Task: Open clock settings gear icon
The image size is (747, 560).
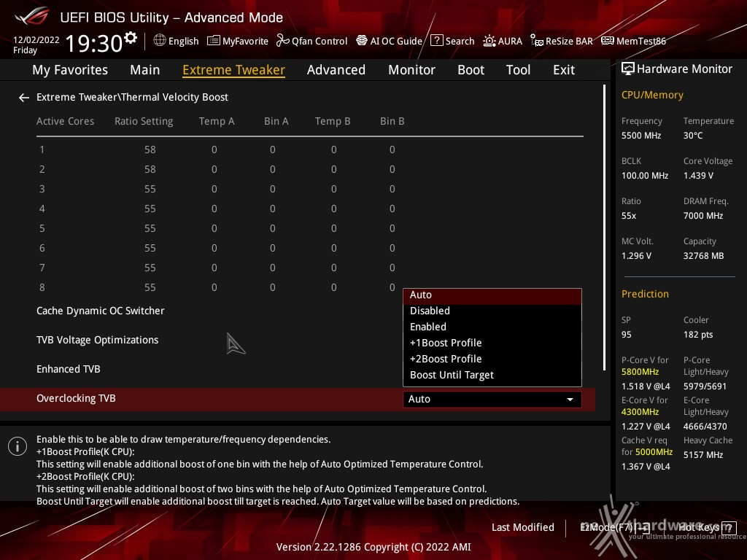Action: [x=130, y=37]
